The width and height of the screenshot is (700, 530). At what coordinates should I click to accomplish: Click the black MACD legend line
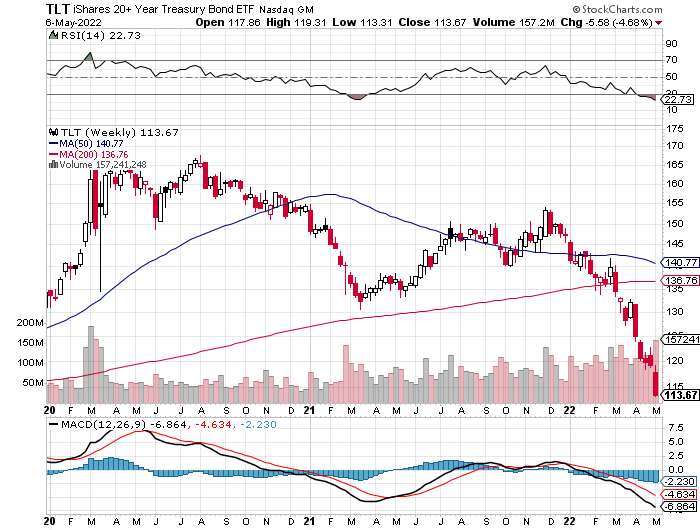point(54,424)
